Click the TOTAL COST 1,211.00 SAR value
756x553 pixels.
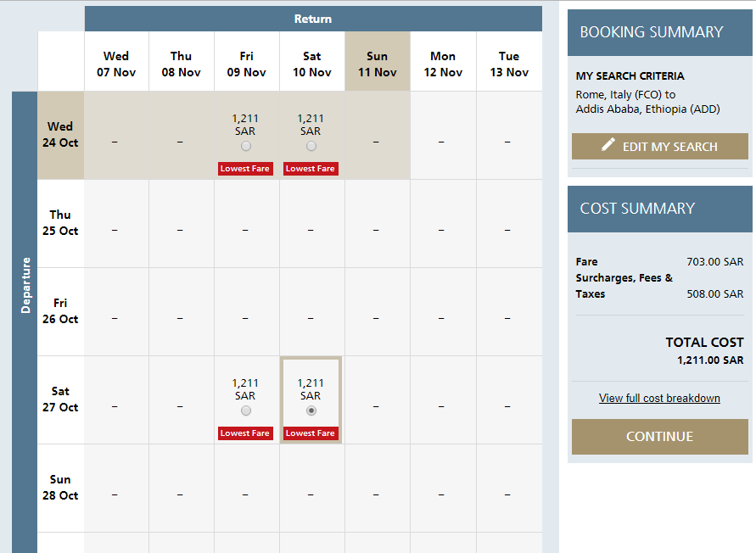pyautogui.click(x=710, y=360)
